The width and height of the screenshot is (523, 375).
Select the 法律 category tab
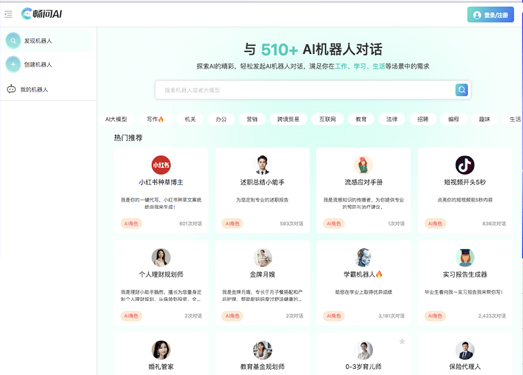tap(392, 119)
